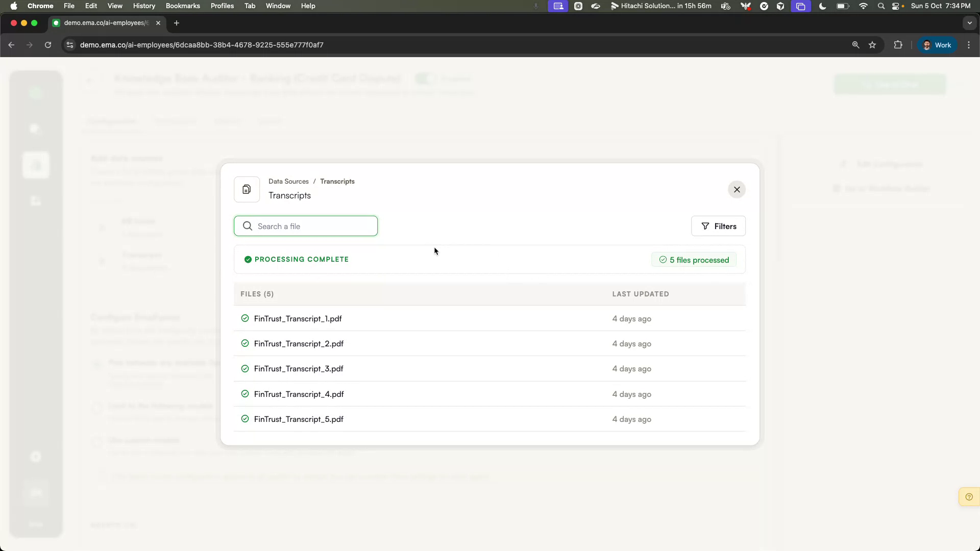Open Filters in the Transcripts modal
The height and width of the screenshot is (551, 980).
(x=718, y=226)
